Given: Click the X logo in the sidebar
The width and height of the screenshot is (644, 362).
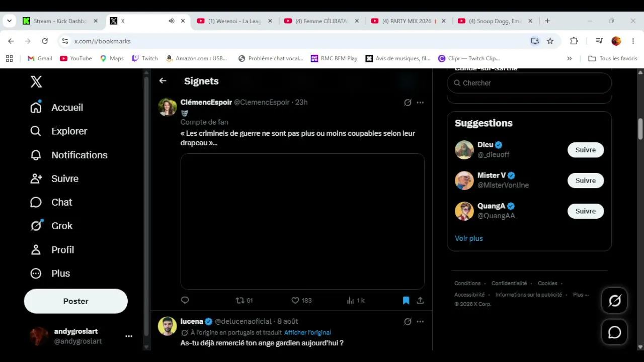Looking at the screenshot, I should (36, 81).
